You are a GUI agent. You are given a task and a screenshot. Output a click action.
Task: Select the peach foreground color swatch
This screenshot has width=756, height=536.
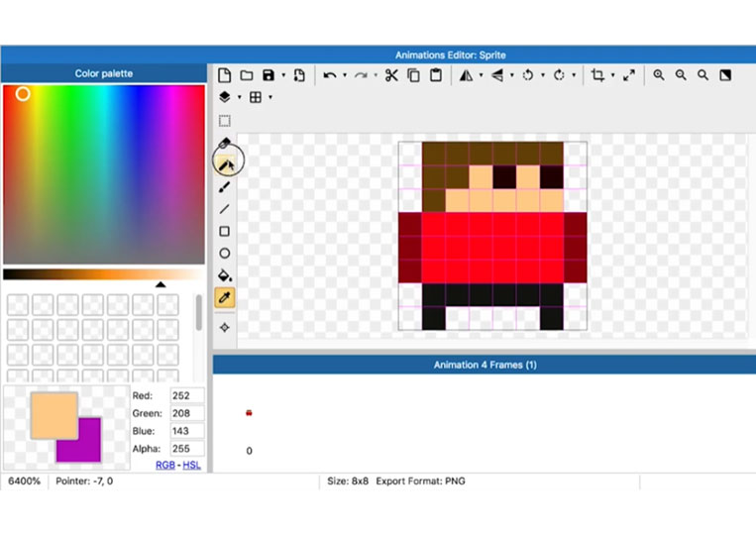[x=54, y=415]
